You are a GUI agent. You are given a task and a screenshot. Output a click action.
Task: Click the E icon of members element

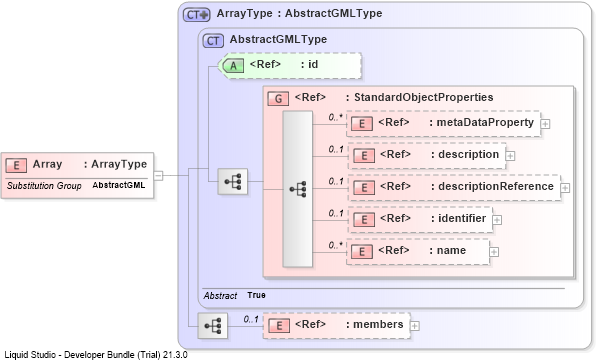pos(279,325)
